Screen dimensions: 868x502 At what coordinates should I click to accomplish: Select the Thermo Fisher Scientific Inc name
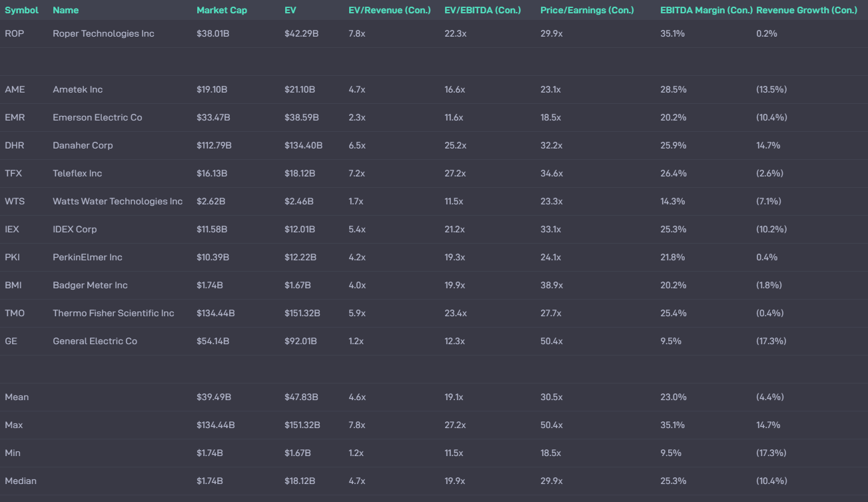pyautogui.click(x=113, y=313)
